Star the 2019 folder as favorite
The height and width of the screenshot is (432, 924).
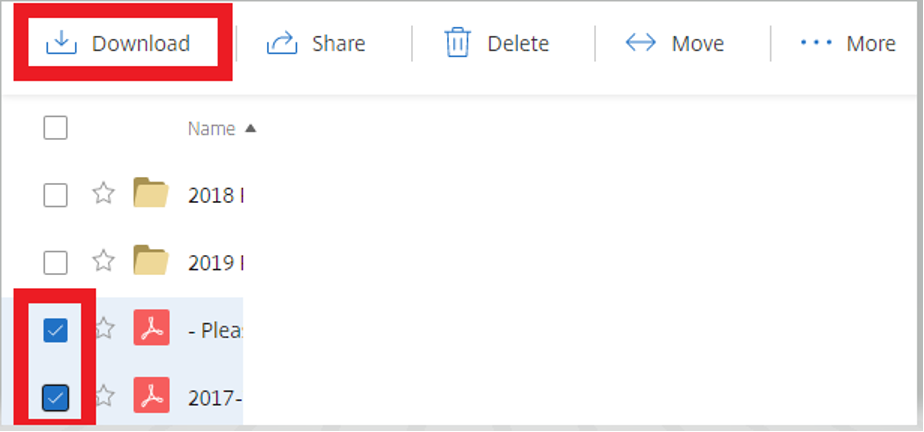coord(103,262)
